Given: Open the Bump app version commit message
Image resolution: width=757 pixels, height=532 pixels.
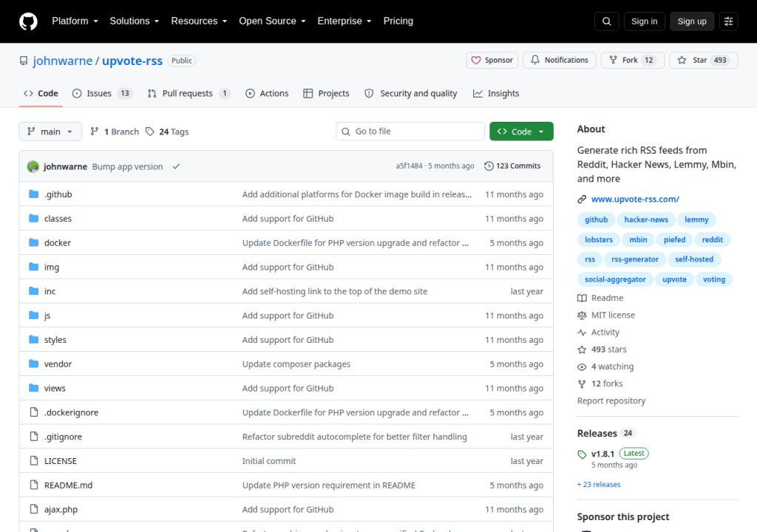Looking at the screenshot, I should [x=127, y=166].
